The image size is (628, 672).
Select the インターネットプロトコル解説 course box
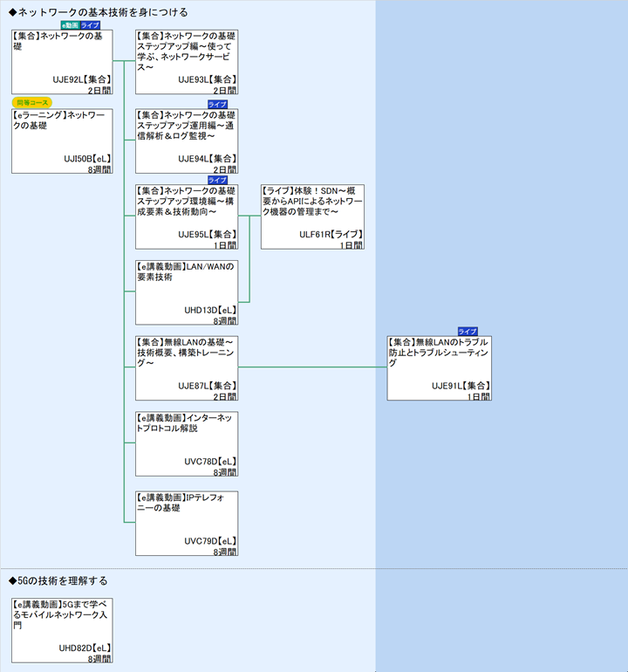pos(187,443)
